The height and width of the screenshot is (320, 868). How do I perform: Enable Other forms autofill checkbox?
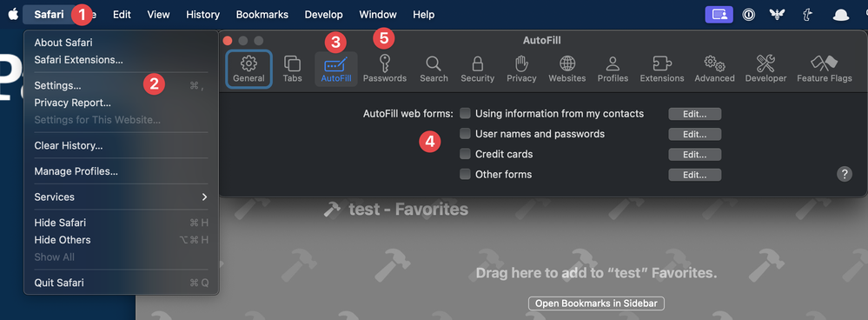pyautogui.click(x=465, y=175)
